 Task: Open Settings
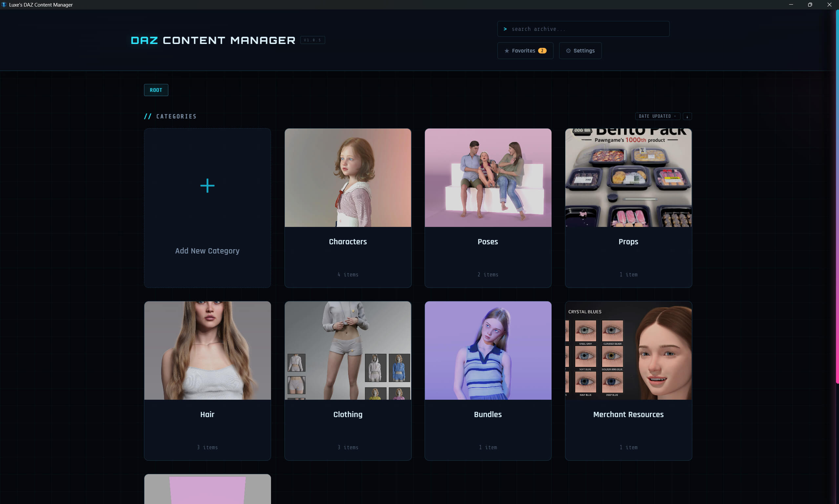[x=580, y=50]
